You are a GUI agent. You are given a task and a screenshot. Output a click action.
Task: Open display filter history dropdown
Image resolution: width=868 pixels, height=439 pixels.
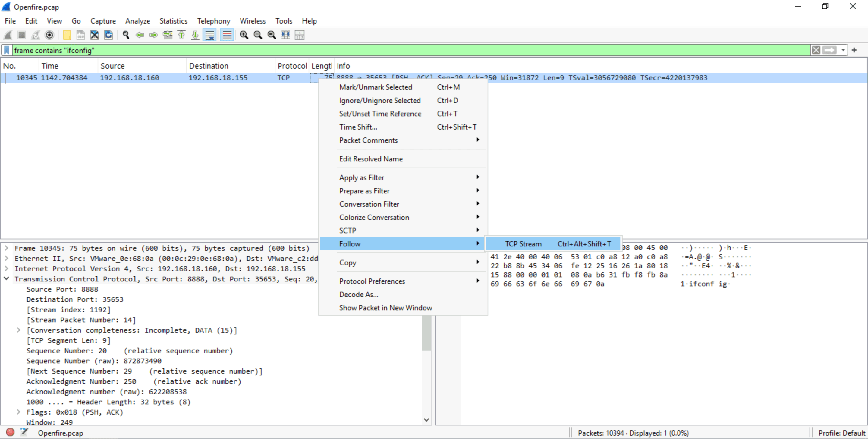[x=843, y=51]
